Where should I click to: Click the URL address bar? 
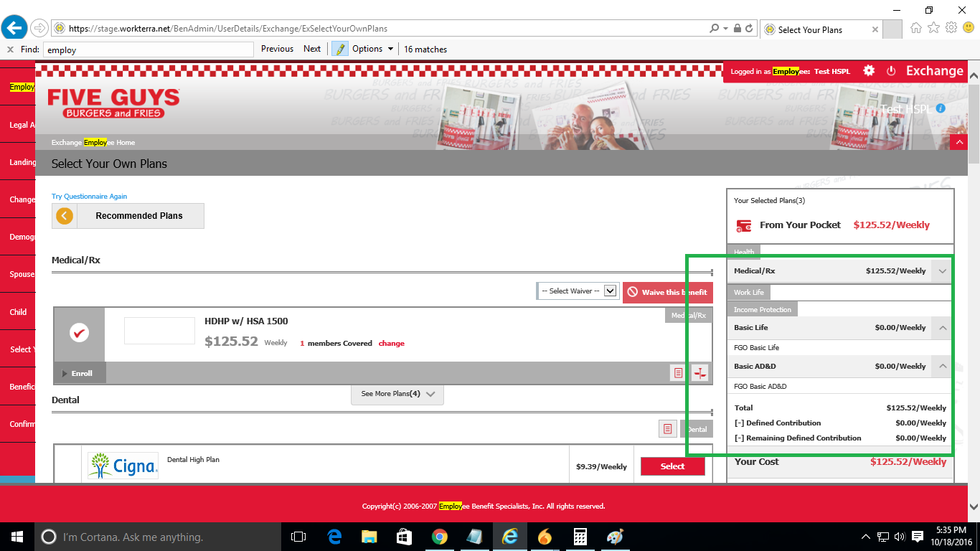point(380,29)
